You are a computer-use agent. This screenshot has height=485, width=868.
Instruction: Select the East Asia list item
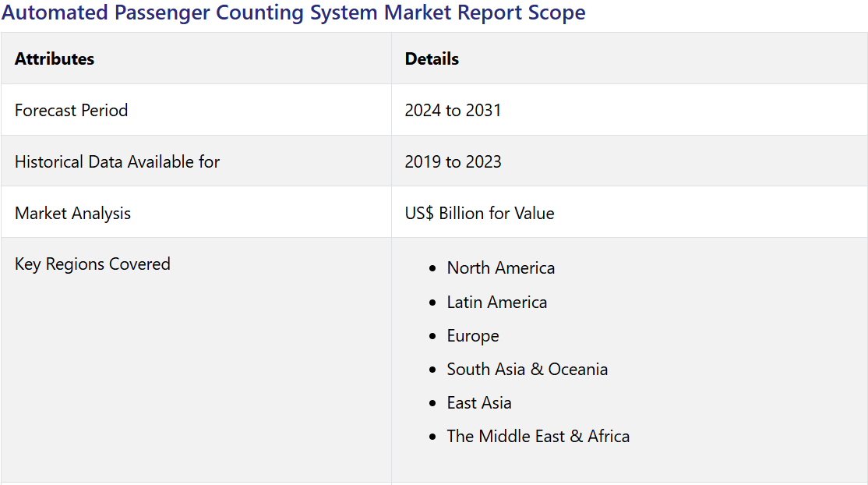pos(478,403)
